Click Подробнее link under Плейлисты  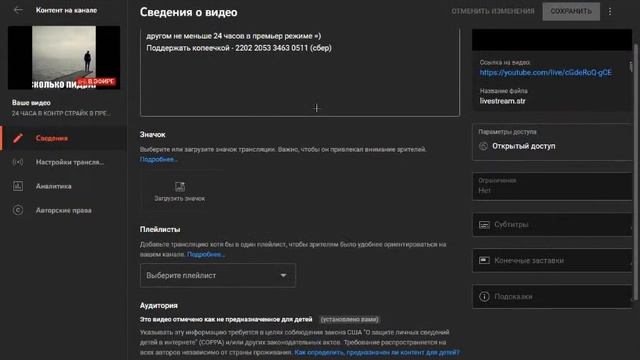coord(206,254)
